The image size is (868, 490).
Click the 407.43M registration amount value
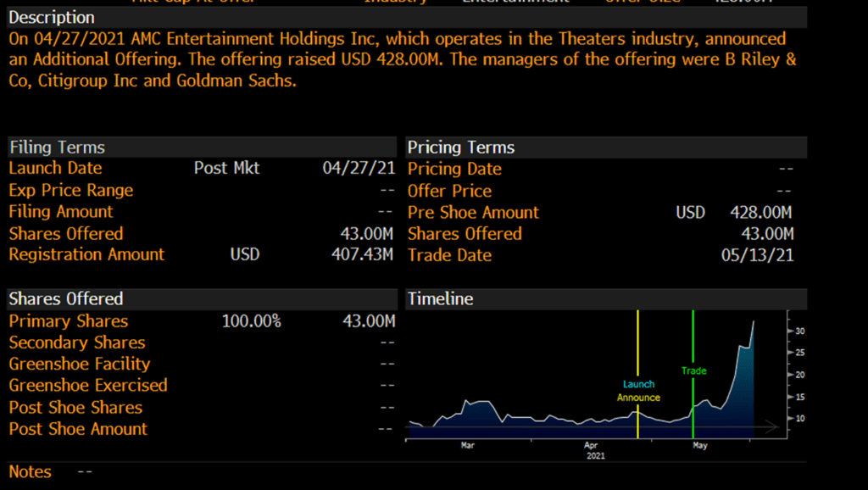click(362, 254)
